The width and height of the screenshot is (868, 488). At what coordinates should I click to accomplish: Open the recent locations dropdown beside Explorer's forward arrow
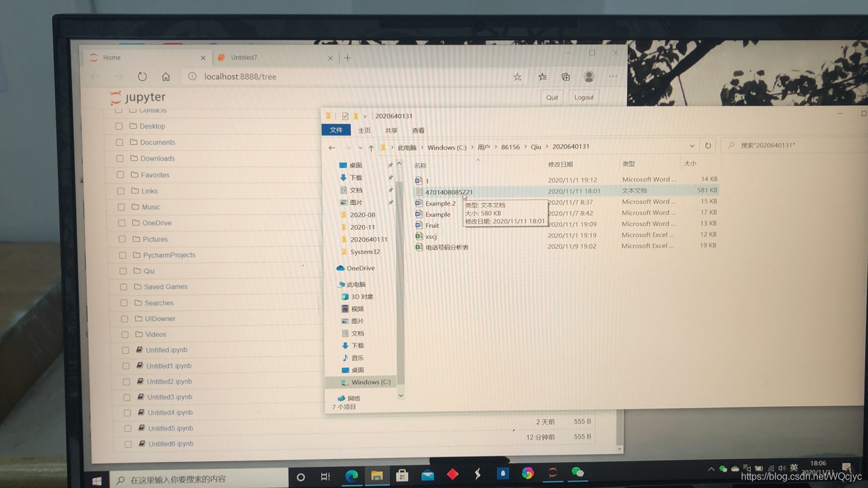(360, 148)
